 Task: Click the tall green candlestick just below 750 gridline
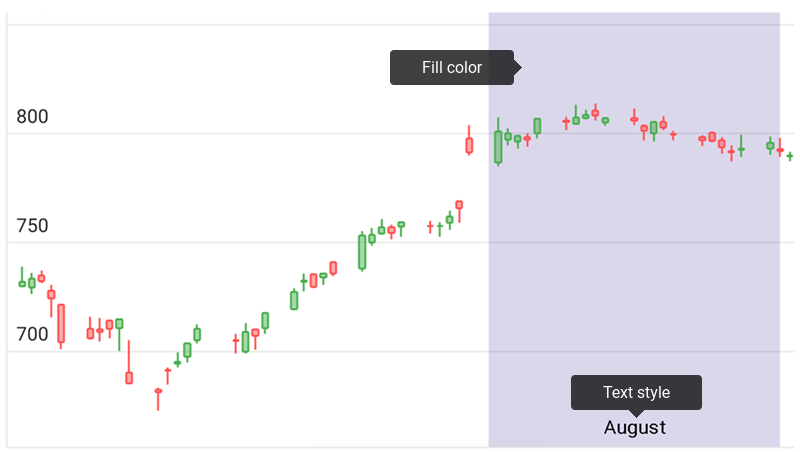362,251
